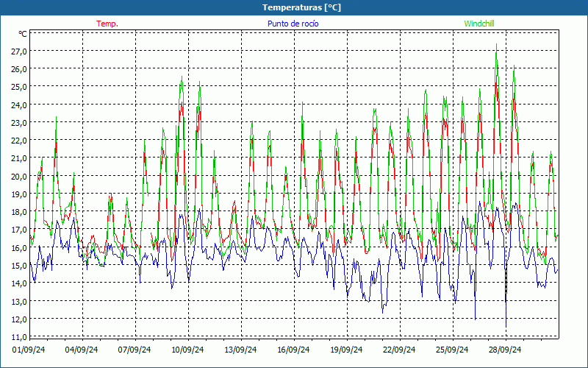Screen dimensions: 588x368
Task: Select the blue 'Punto de rocío' legend label
Action: (293, 24)
